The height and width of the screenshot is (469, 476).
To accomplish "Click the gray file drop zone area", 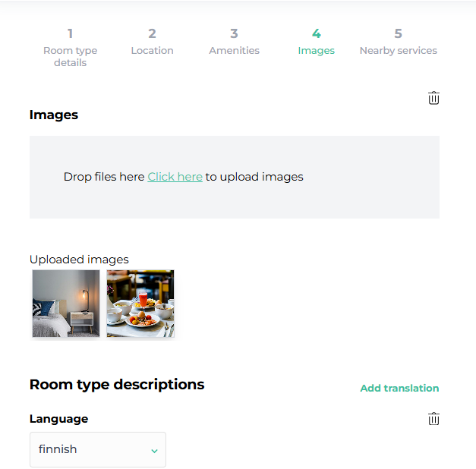I will pyautogui.click(x=235, y=177).
